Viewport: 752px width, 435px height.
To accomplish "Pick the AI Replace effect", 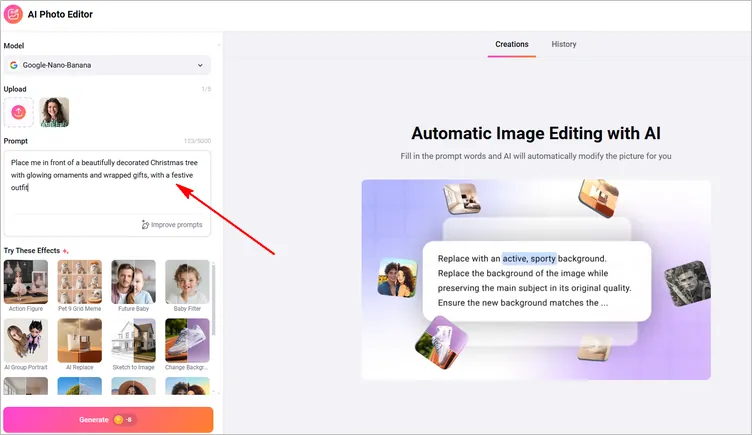I will [79, 340].
